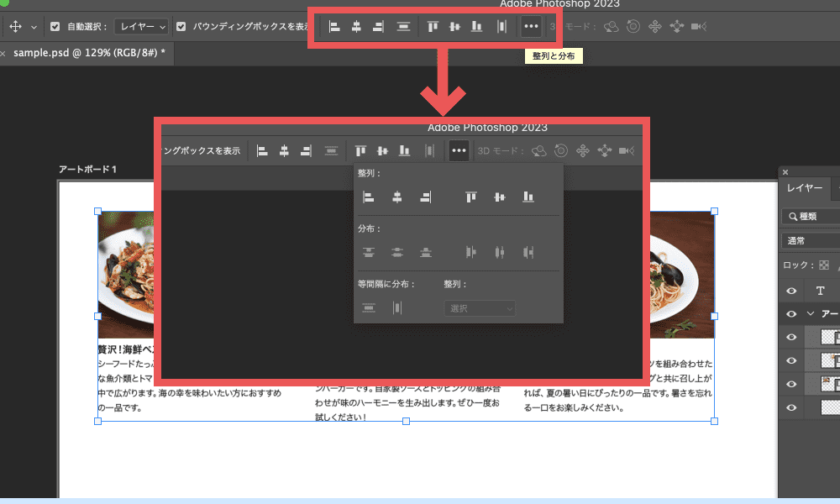Screen dimensions: 840x504
Task: Click align horizontal centers in 整列 popup panel
Action: 397,197
